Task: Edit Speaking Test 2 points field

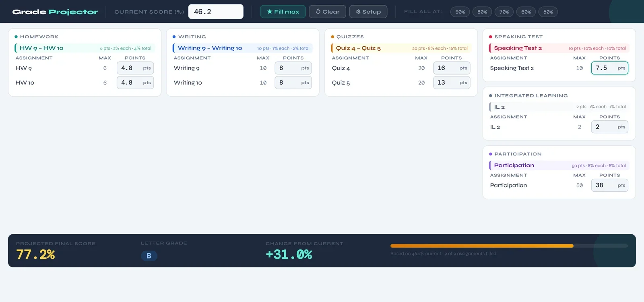Action: click(x=610, y=68)
